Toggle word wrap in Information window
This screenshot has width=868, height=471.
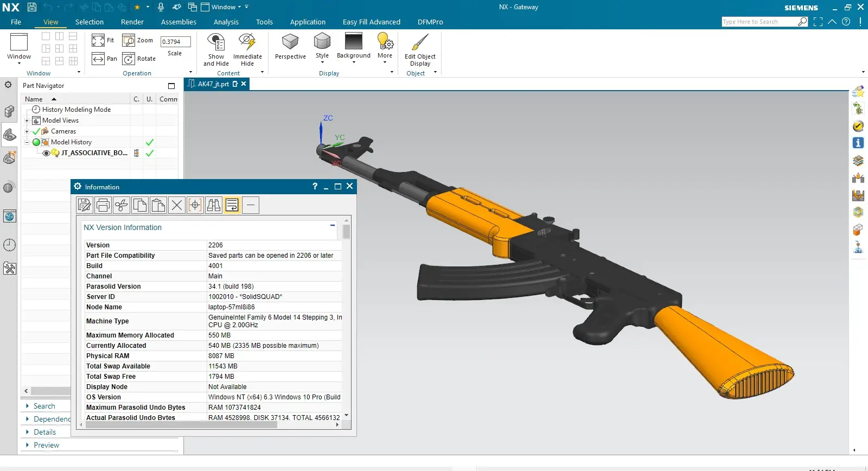[232, 205]
